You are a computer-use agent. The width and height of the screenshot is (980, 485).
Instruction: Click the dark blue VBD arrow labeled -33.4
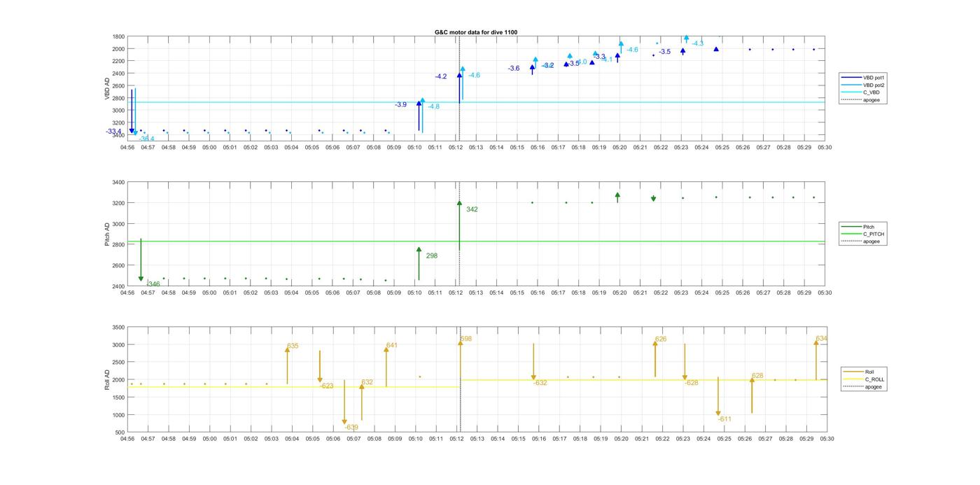click(132, 111)
